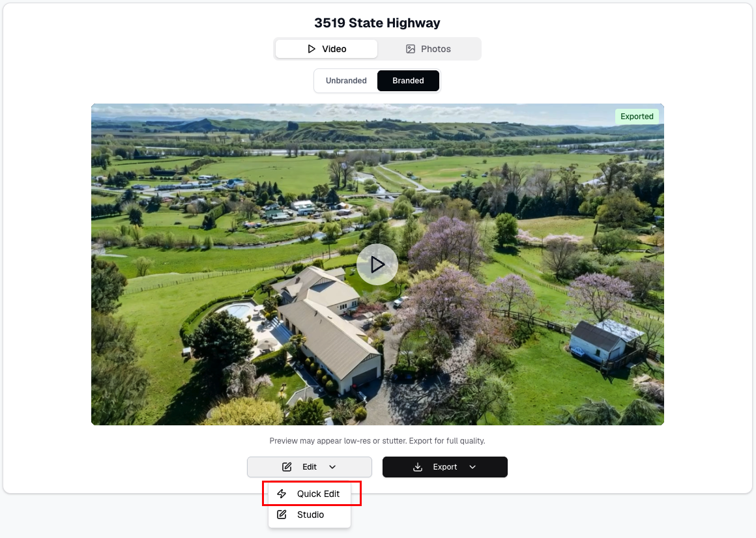Screen dimensions: 756x538
Task: Select the Branded toggle option
Action: pos(408,80)
